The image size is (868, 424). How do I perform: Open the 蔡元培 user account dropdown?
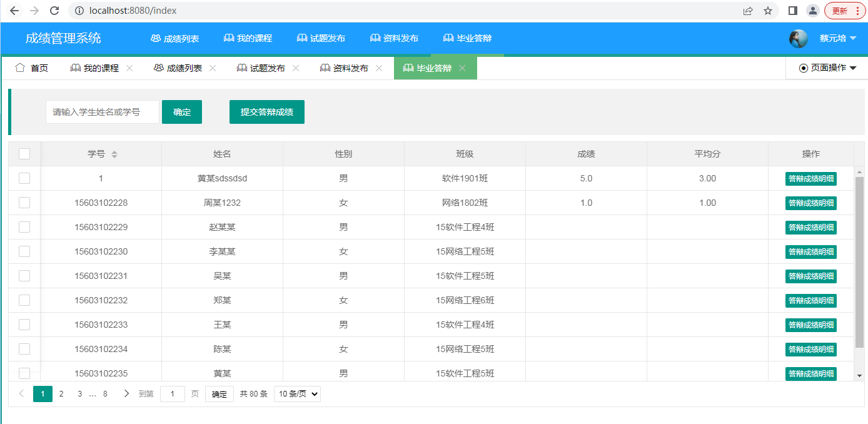coord(837,38)
